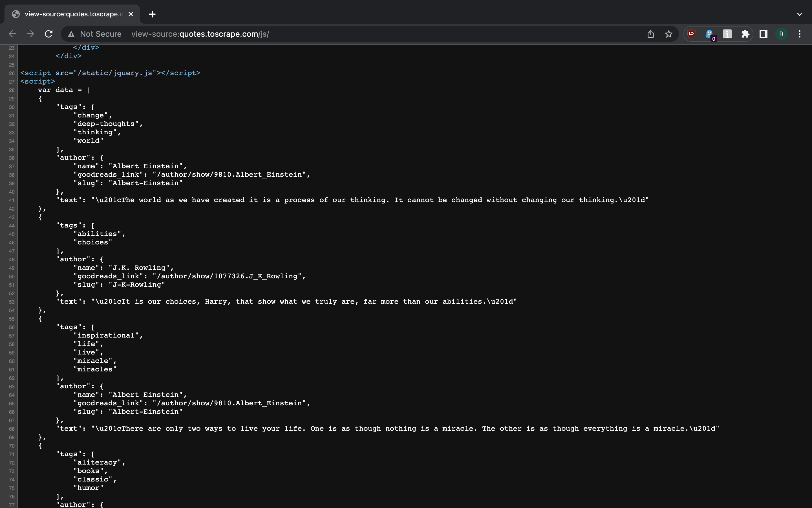Click the "change" tag text
The image size is (812, 508).
tap(91, 115)
